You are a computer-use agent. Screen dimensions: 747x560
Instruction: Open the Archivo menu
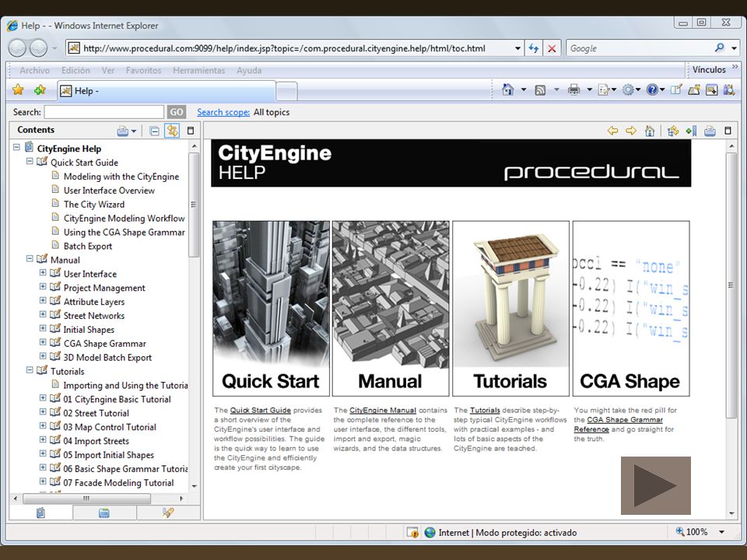click(x=35, y=70)
